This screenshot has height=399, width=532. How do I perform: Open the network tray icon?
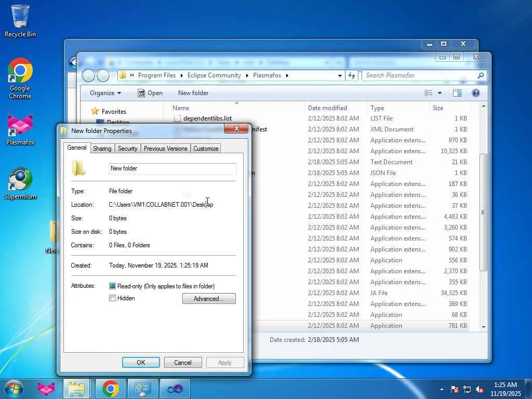pyautogui.click(x=467, y=389)
